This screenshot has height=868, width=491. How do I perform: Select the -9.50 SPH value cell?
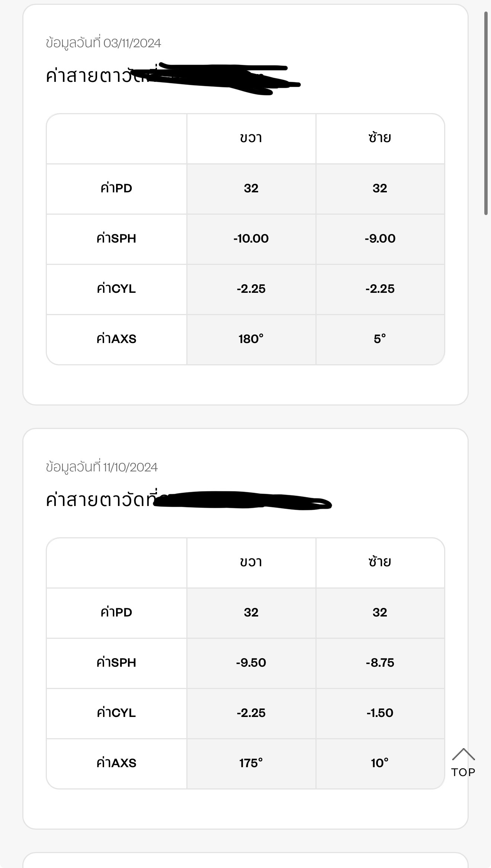pos(251,663)
